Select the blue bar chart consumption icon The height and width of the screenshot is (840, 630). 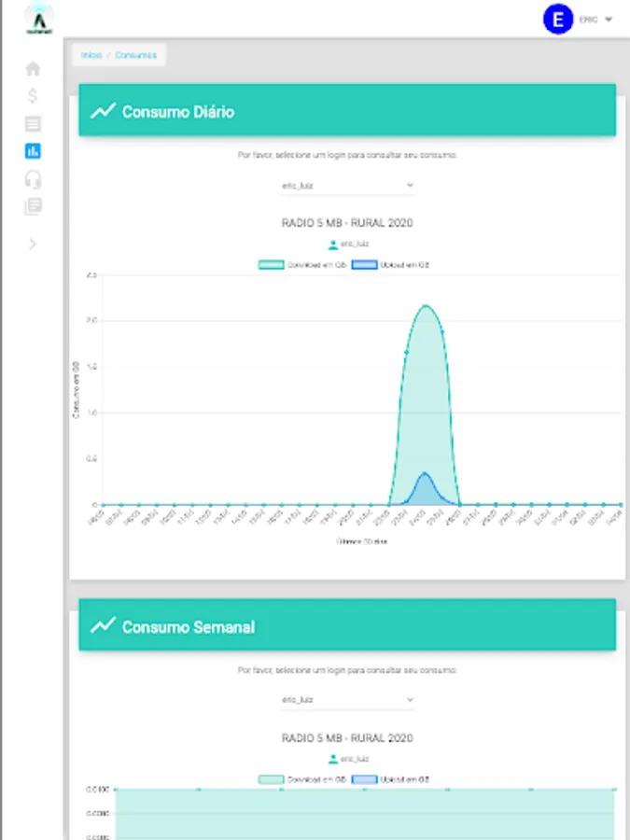pos(33,151)
